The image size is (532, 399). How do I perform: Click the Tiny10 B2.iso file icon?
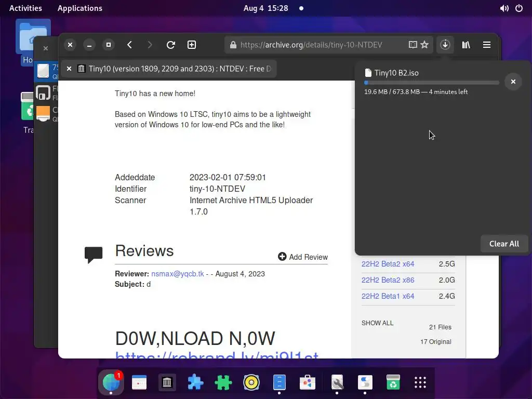pyautogui.click(x=368, y=73)
